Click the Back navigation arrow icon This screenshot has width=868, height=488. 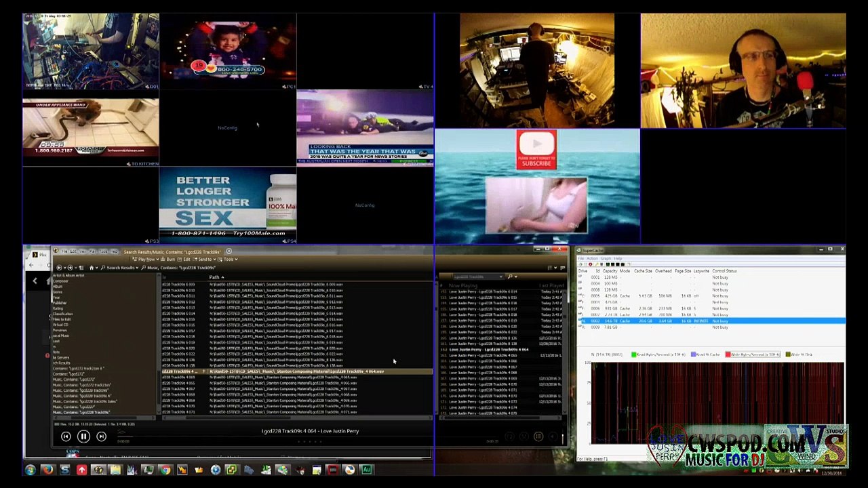coord(58,268)
